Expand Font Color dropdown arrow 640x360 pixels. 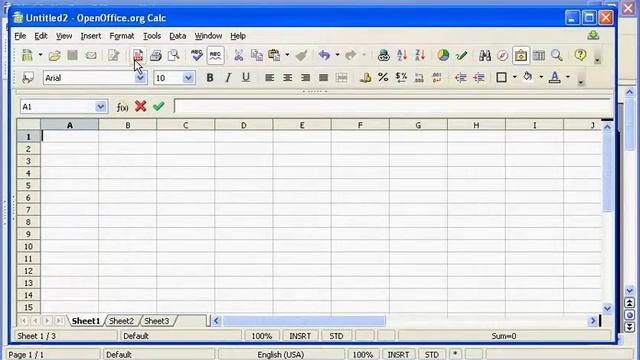tap(568, 77)
